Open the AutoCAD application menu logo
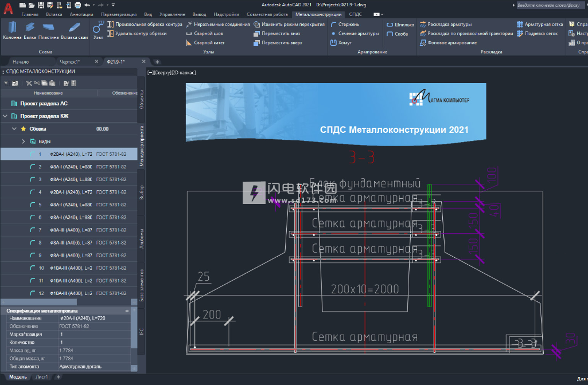Image resolution: width=588 pixels, height=385 pixels. [x=8, y=8]
